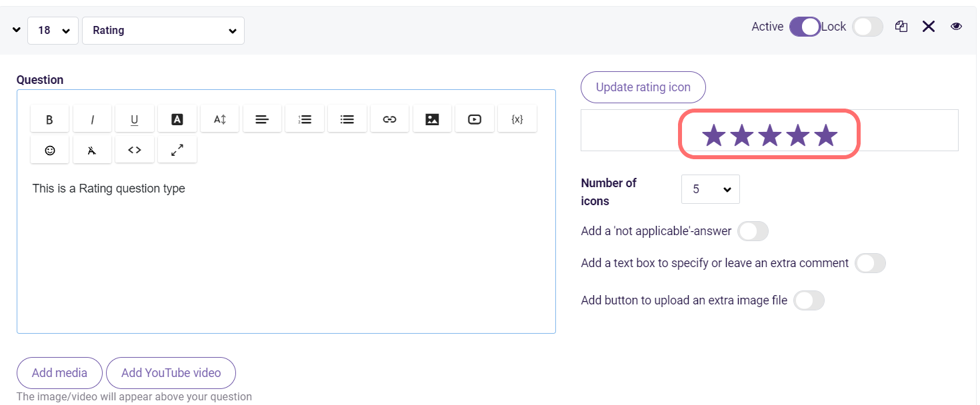This screenshot has height=405, width=980.
Task: Enable the Lock toggle
Action: pyautogui.click(x=867, y=26)
